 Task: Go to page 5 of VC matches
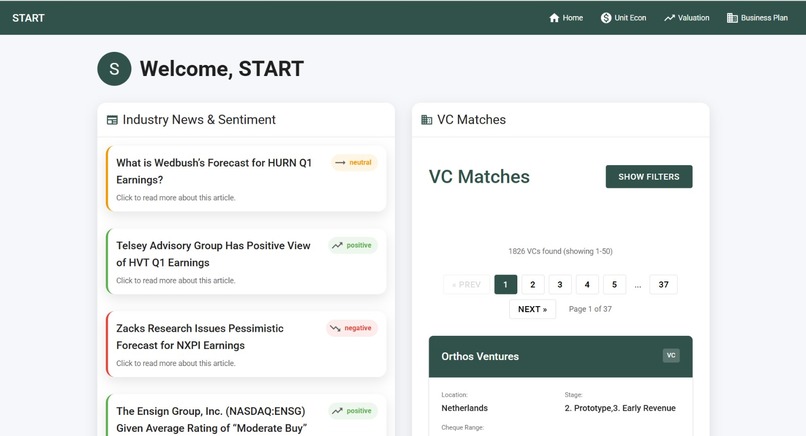tap(614, 284)
